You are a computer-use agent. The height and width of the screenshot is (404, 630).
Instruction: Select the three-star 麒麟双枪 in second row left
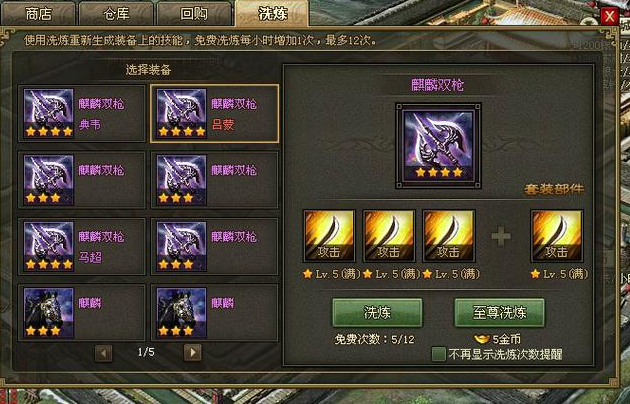82,180
